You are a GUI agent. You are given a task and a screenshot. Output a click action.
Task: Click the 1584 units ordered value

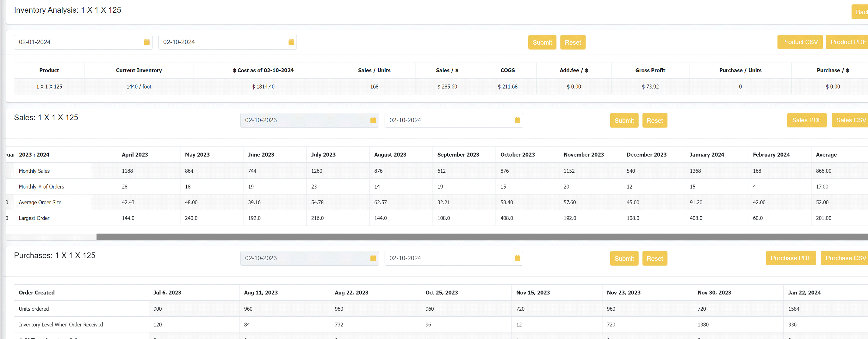(x=793, y=309)
